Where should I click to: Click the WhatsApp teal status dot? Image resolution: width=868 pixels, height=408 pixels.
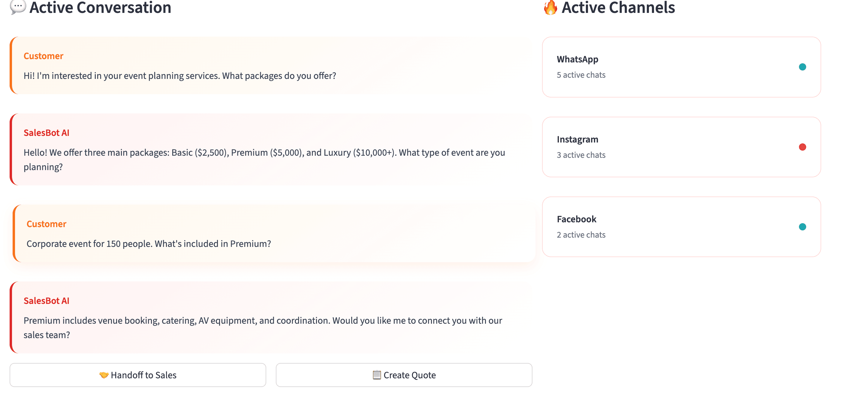(x=802, y=67)
